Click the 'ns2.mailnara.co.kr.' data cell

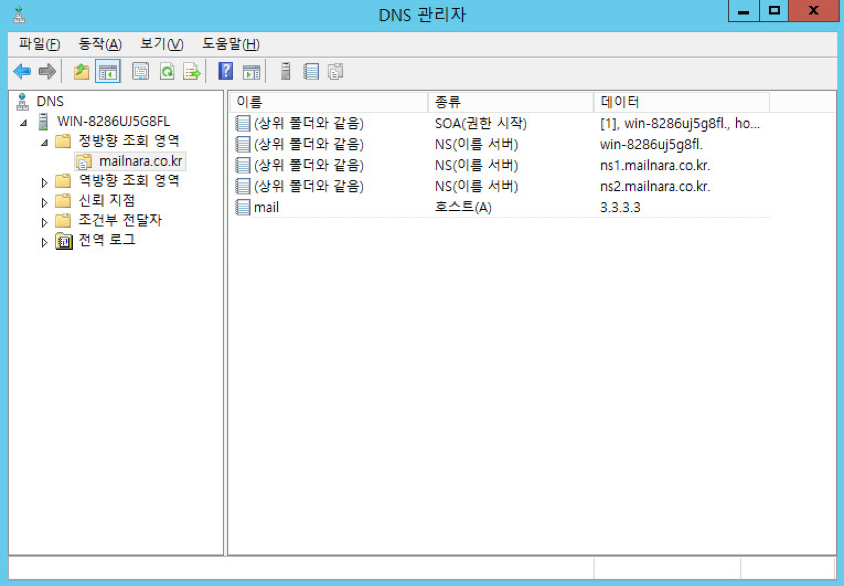point(655,186)
